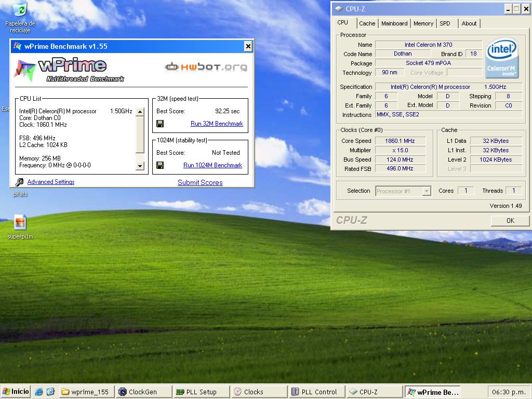Click the Socket 479 mPGA Package value
Image resolution: width=532 pixels, height=399 pixels.
tap(428, 63)
